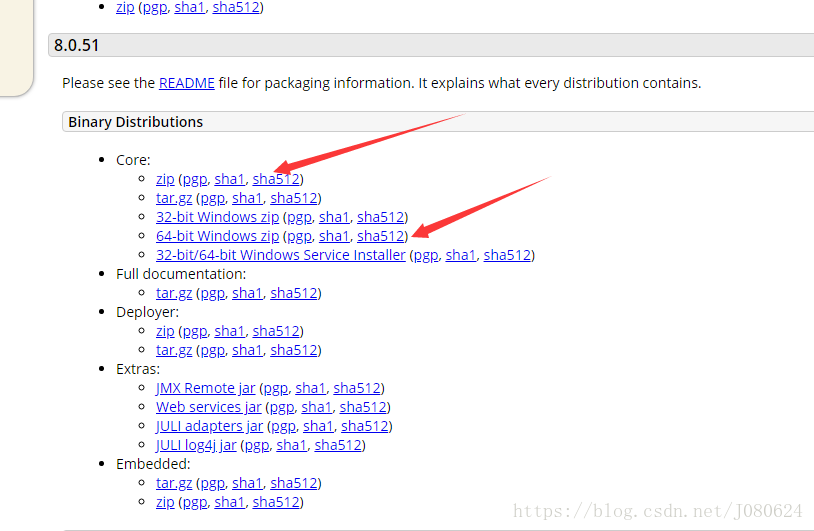Open pgp for JULI log4j jar
The width and height of the screenshot is (814, 531).
coord(257,446)
